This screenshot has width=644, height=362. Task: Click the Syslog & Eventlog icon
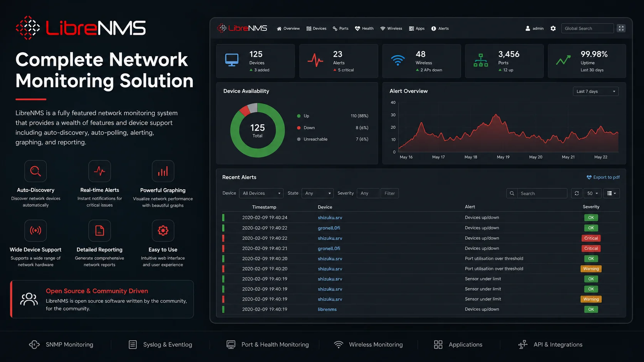[x=133, y=345]
